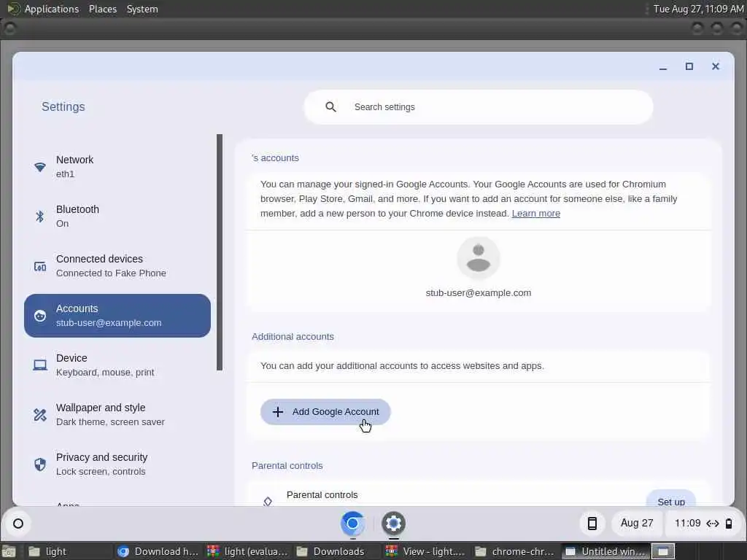
Task: Click the plus icon on Add Google Account
Action: [278, 412]
